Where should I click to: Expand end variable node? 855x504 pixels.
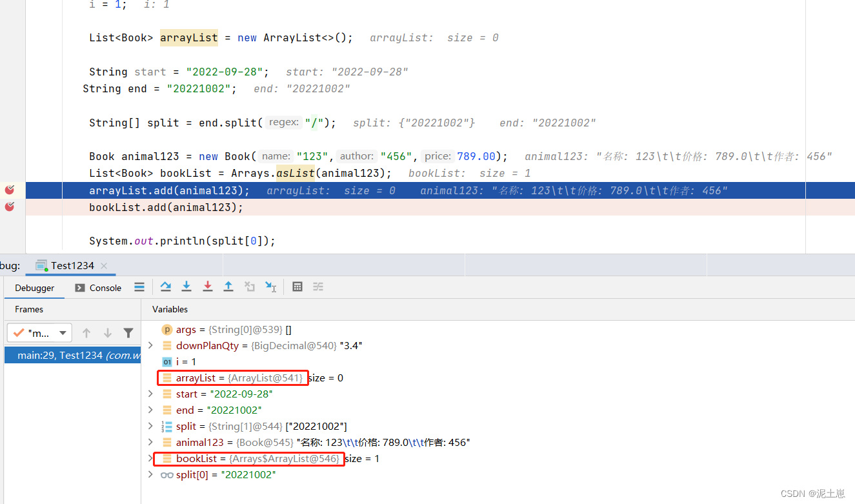pyautogui.click(x=150, y=410)
